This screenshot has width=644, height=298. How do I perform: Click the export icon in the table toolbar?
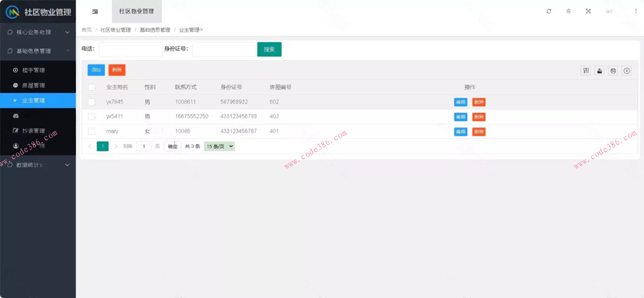(599, 71)
